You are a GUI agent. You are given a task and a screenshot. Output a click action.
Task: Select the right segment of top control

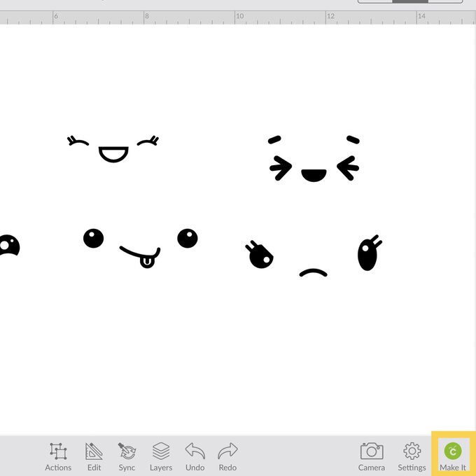tap(445, 1)
